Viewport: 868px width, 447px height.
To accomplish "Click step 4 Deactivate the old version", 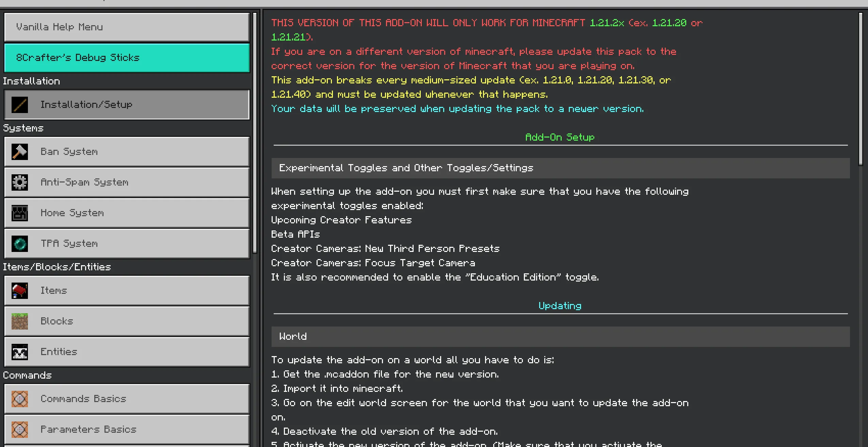I will pyautogui.click(x=385, y=431).
